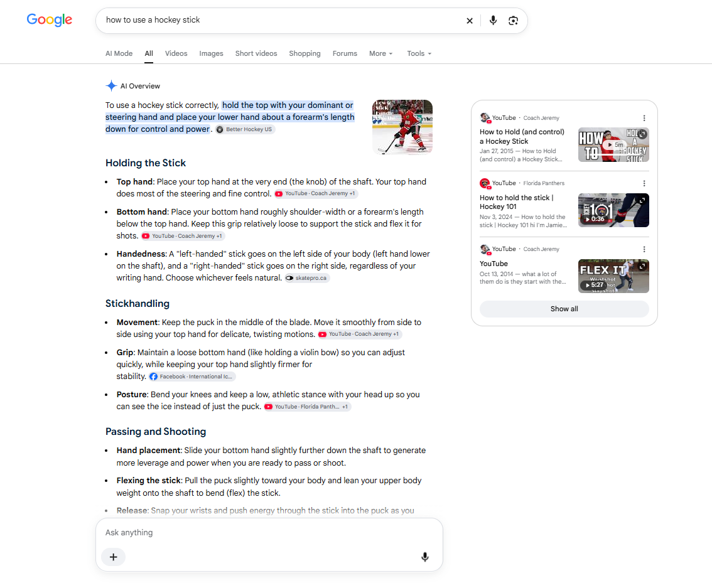This screenshot has width=712, height=588.
Task: Focus the Ask anything input field
Action: tap(269, 533)
